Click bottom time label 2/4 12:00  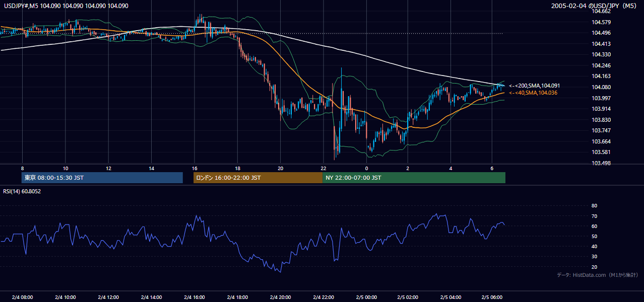tap(108, 297)
